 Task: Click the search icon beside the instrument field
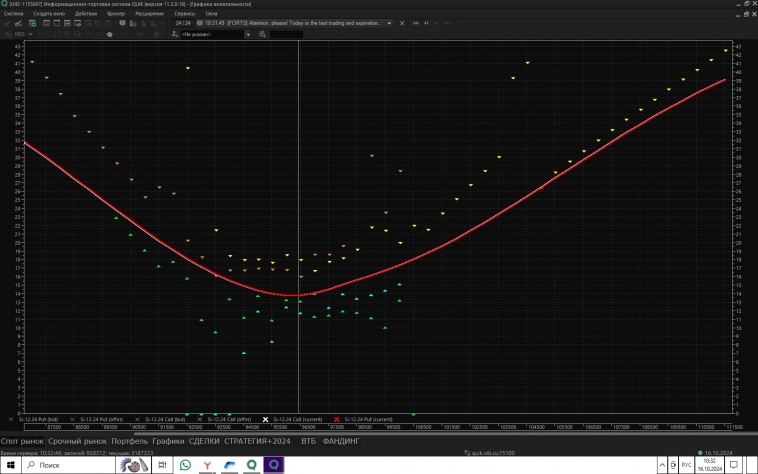click(261, 34)
